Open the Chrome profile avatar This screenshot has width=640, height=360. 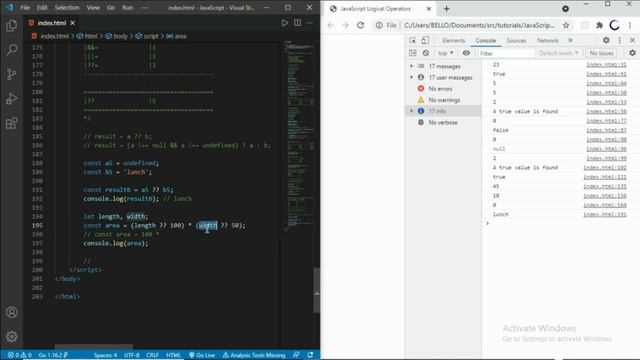(x=614, y=25)
